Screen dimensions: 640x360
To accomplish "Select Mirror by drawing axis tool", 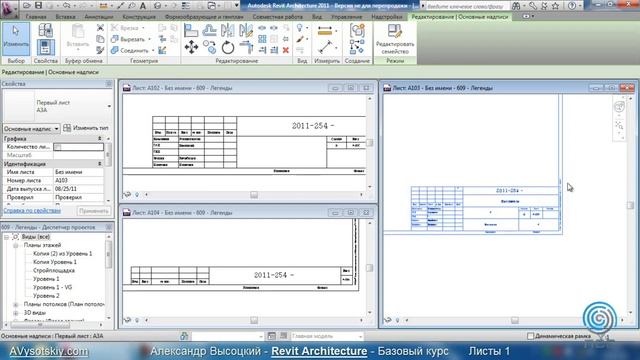I will pos(246,31).
